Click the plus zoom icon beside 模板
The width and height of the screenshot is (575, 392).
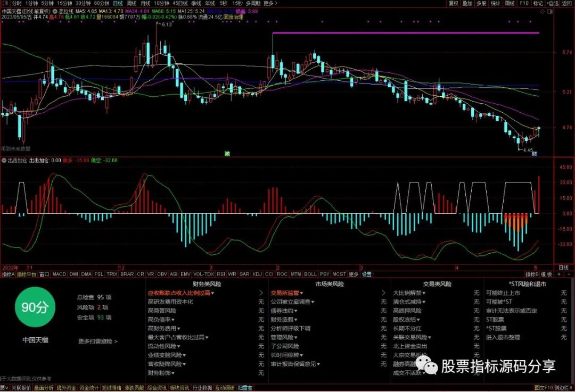click(559, 274)
